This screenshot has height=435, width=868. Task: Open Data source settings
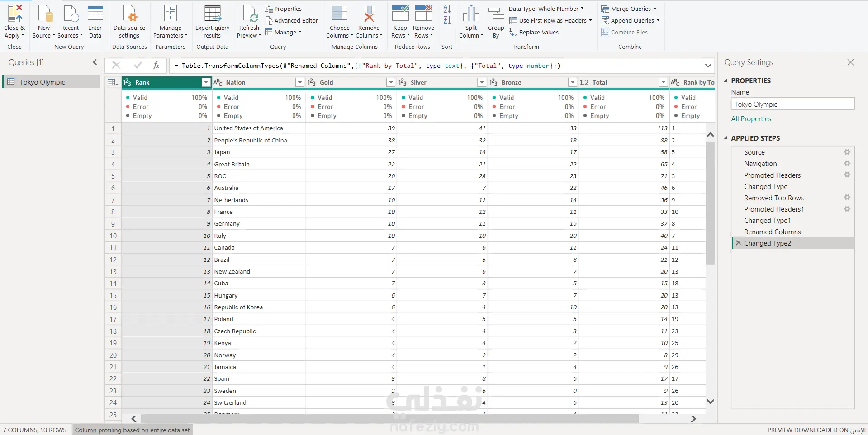[129, 21]
